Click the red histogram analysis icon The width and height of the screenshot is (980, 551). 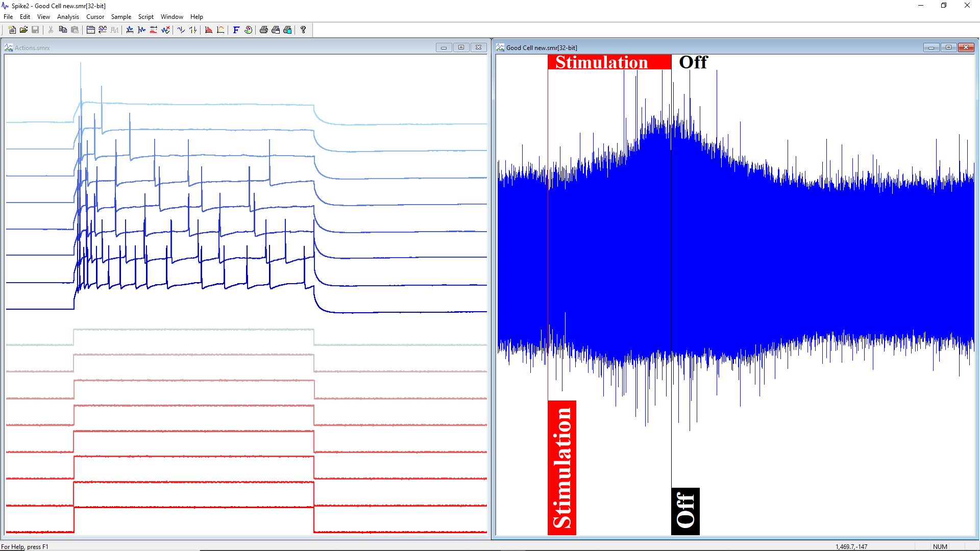(x=209, y=30)
